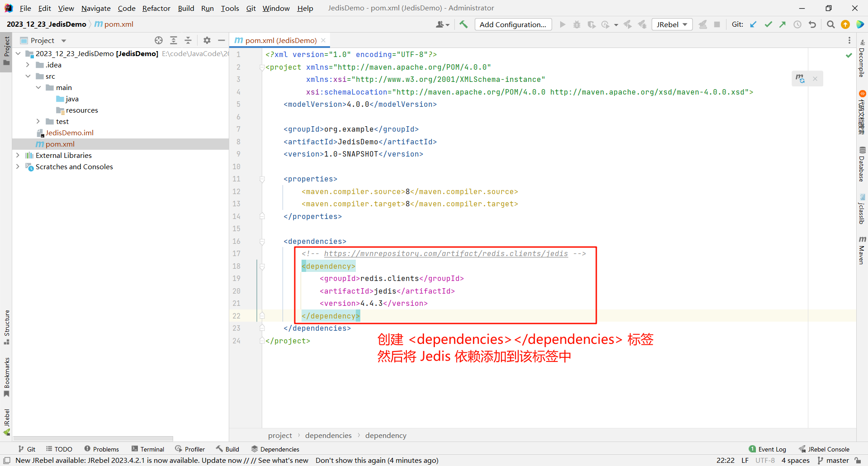Open the user account dropdown icon
868x466 pixels.
point(443,24)
